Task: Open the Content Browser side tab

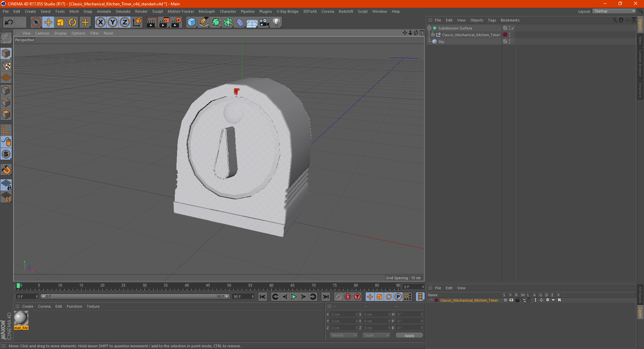Action: 640,63
